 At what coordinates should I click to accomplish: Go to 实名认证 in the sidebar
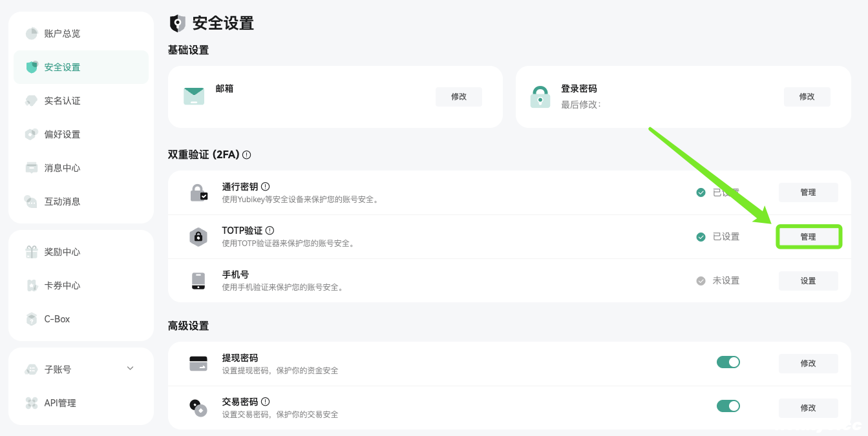(x=62, y=101)
